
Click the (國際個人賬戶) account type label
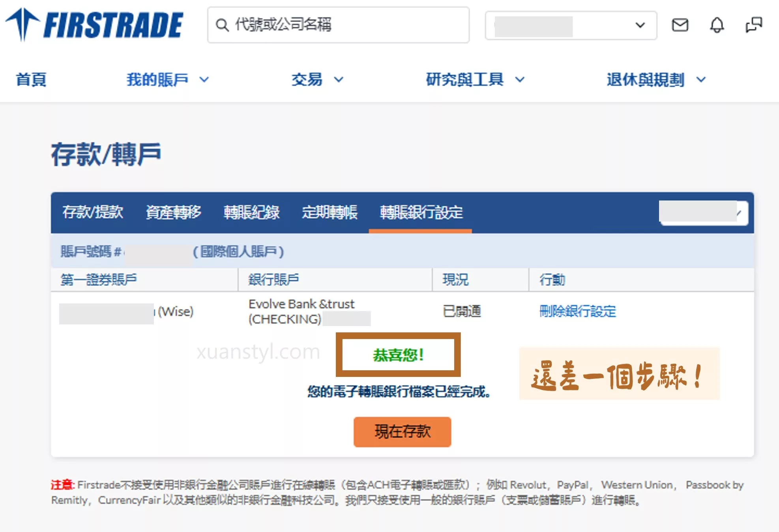(238, 251)
